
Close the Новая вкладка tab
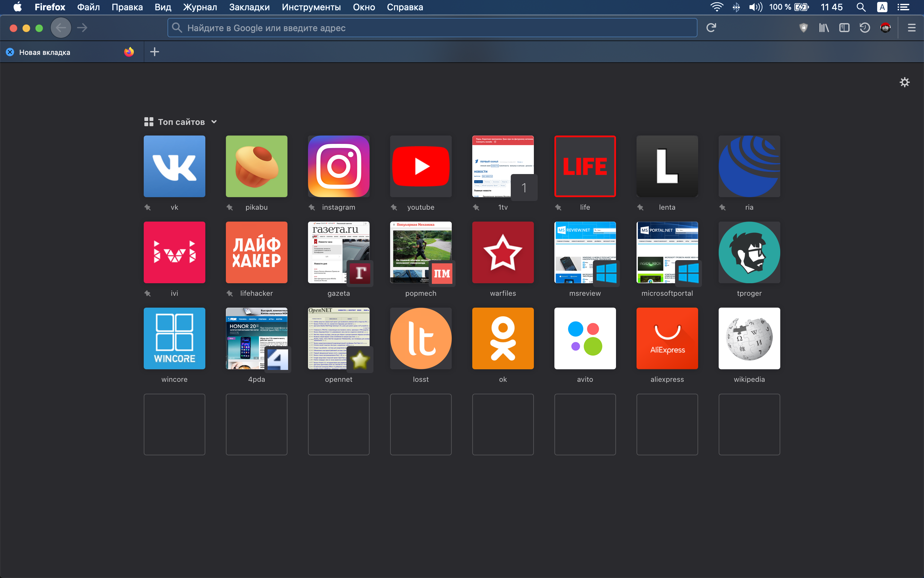tap(10, 52)
